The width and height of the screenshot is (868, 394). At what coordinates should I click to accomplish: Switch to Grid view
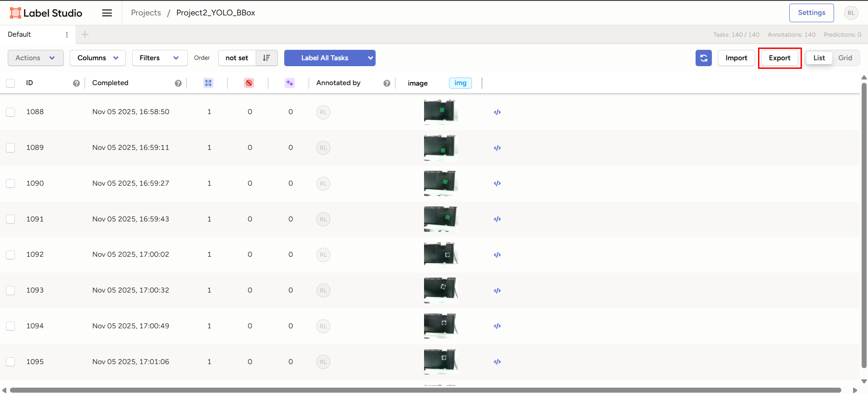[845, 58]
